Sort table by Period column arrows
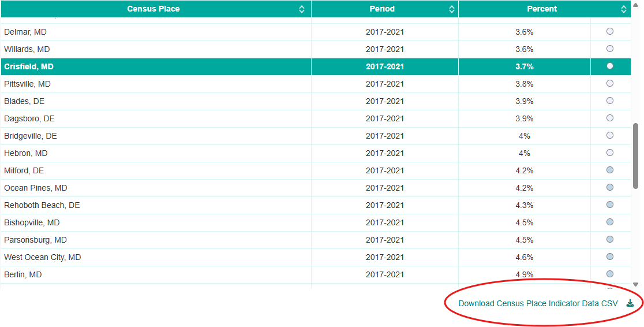The height and width of the screenshot is (327, 644). (x=451, y=9)
